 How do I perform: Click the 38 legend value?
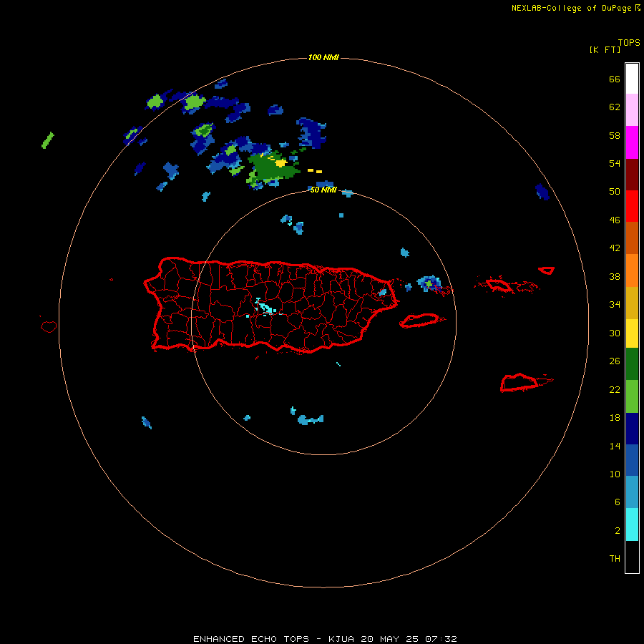click(x=615, y=277)
